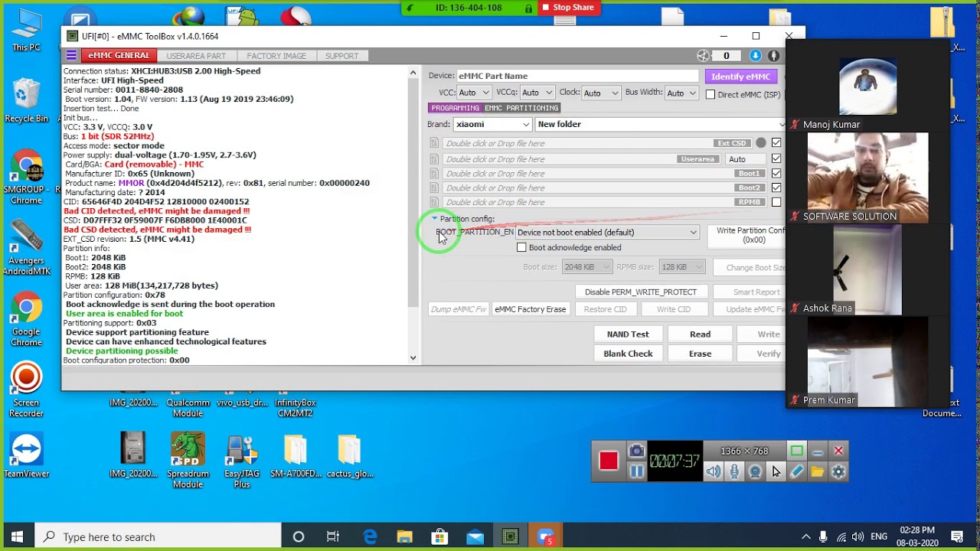Screen dimensions: 980x551
Task: Click the gear icon beside Ext CSD
Action: pos(760,143)
